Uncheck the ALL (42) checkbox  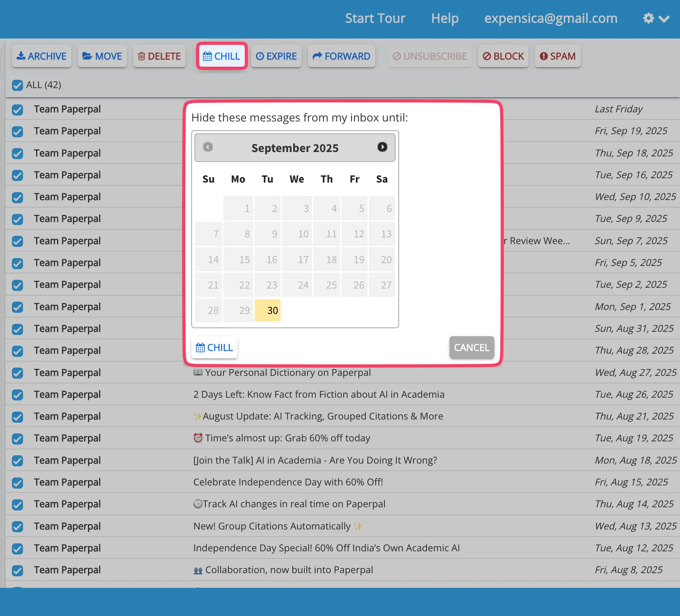[17, 85]
